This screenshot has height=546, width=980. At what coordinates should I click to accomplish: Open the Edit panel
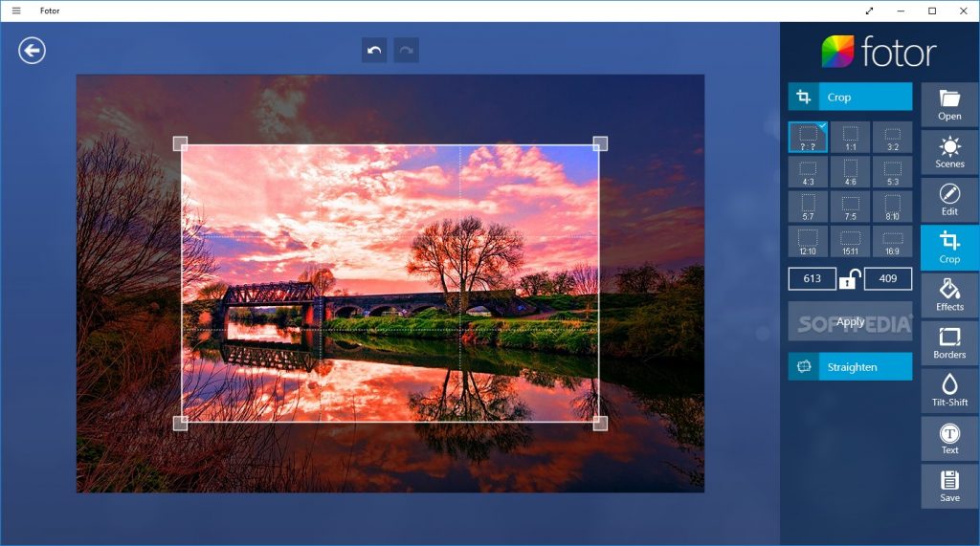pos(949,200)
